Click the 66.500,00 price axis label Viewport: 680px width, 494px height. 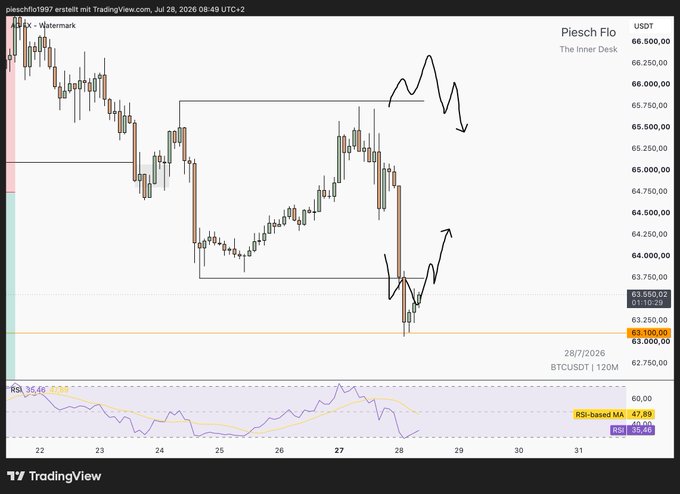[651, 41]
